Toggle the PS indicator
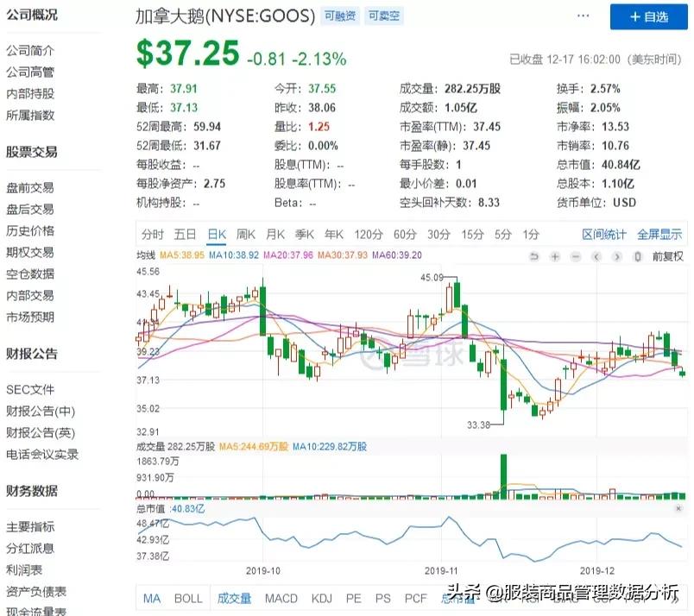This screenshot has height=616, width=694. click(383, 599)
